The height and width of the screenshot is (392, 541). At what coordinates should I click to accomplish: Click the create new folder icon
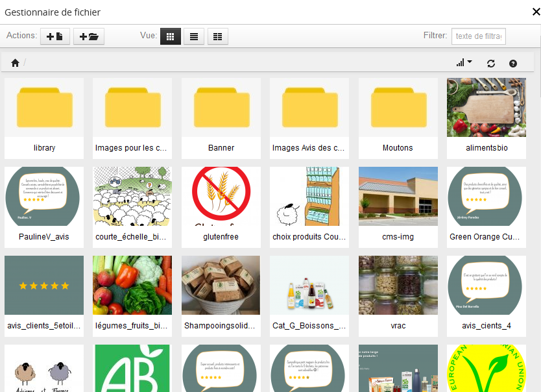pos(89,36)
